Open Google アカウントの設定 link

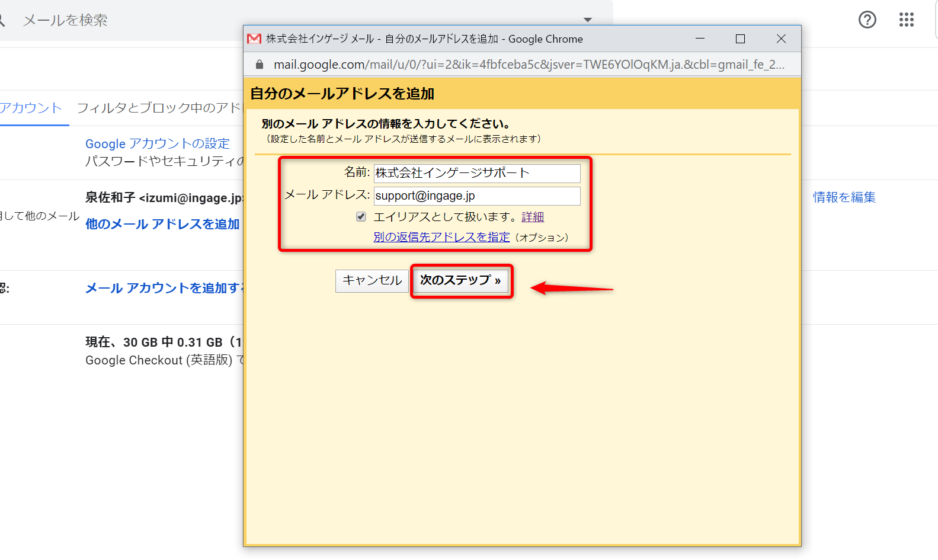tap(157, 144)
